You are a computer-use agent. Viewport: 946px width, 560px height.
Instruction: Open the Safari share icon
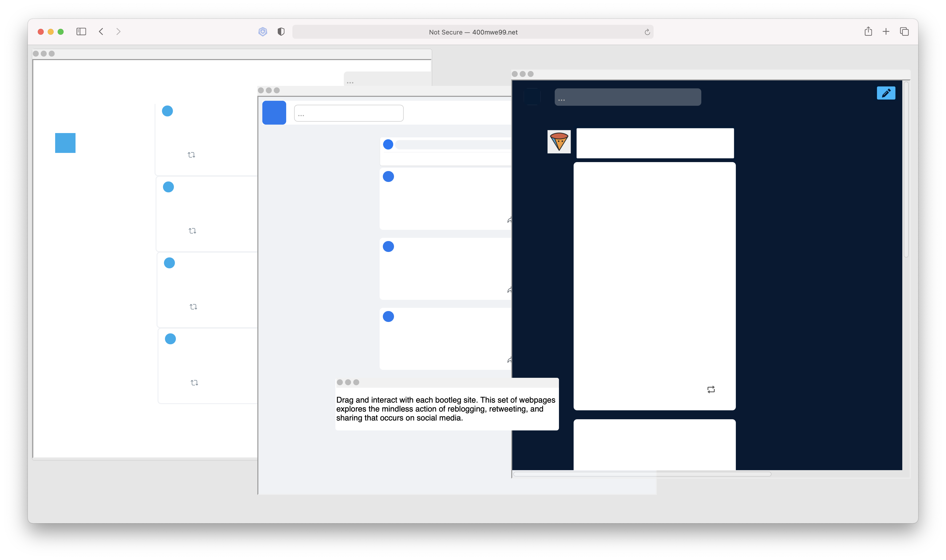click(x=868, y=31)
